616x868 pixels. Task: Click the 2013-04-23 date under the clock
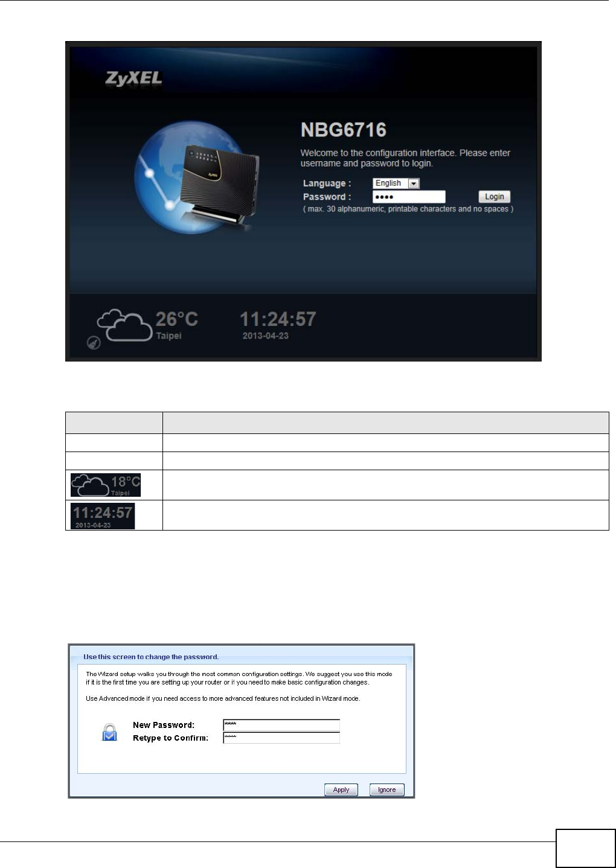click(266, 336)
